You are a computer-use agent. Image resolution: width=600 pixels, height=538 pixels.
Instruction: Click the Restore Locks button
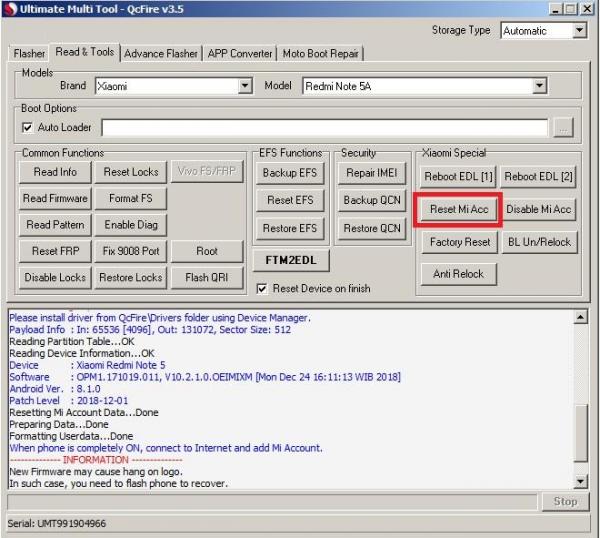point(131,278)
